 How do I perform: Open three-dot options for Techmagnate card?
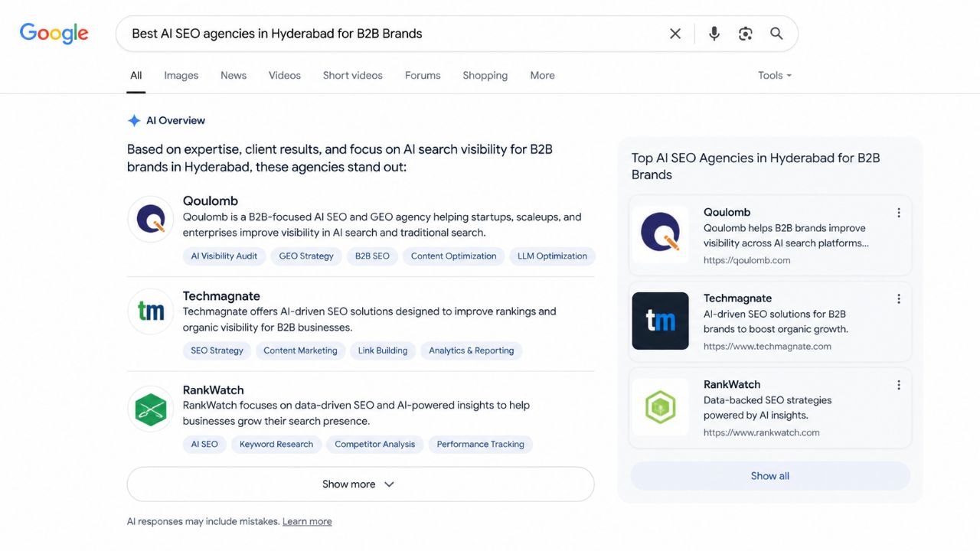(x=899, y=299)
